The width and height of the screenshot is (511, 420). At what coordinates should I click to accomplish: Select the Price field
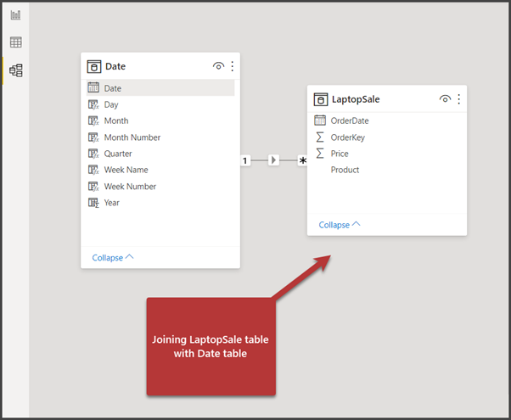pyautogui.click(x=387, y=154)
